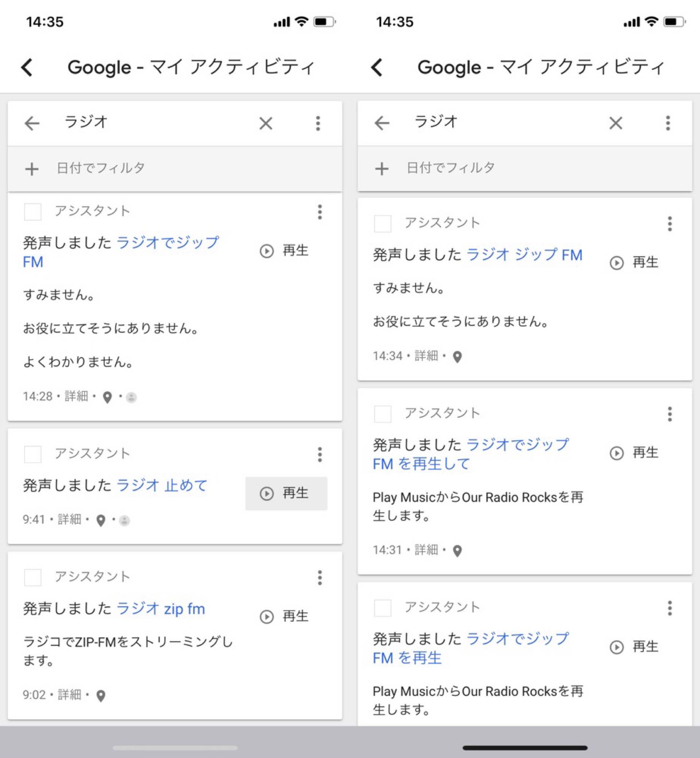The image size is (700, 758).
Task: Click the ラジオ search field on the left screen
Action: point(152,123)
